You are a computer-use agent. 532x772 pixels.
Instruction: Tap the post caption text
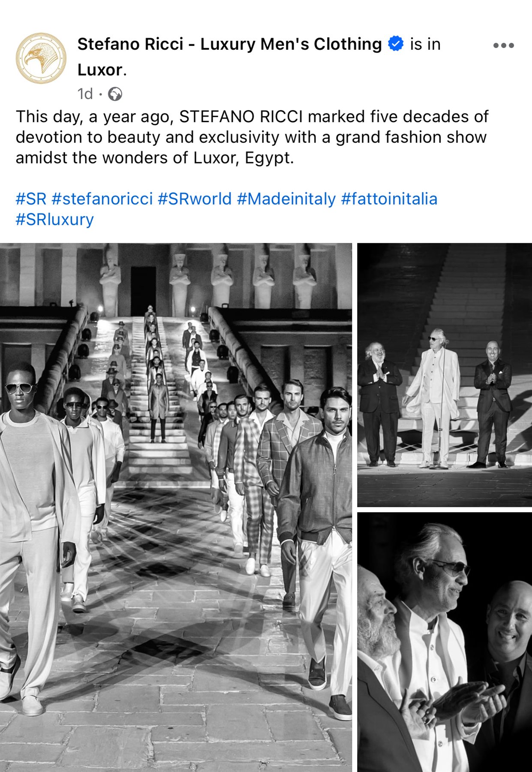click(x=252, y=137)
